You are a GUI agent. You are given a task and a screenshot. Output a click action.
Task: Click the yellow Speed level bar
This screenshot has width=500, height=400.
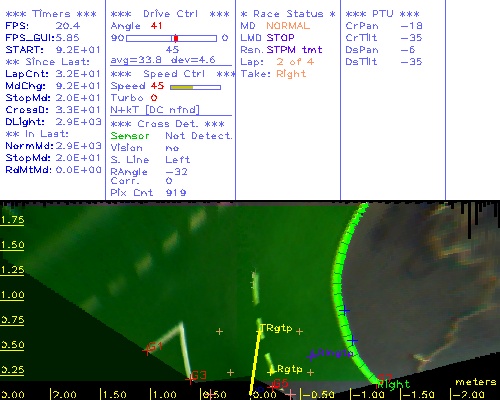coord(182,87)
